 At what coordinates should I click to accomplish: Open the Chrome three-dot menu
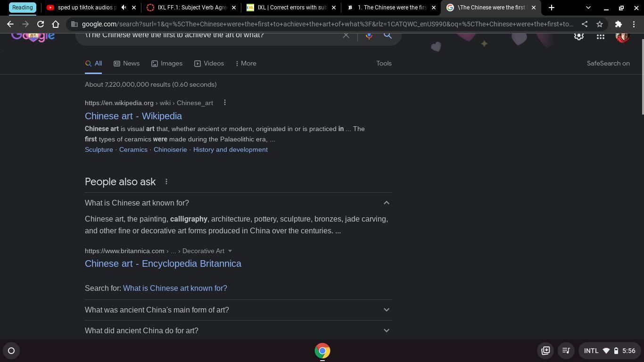click(x=634, y=24)
